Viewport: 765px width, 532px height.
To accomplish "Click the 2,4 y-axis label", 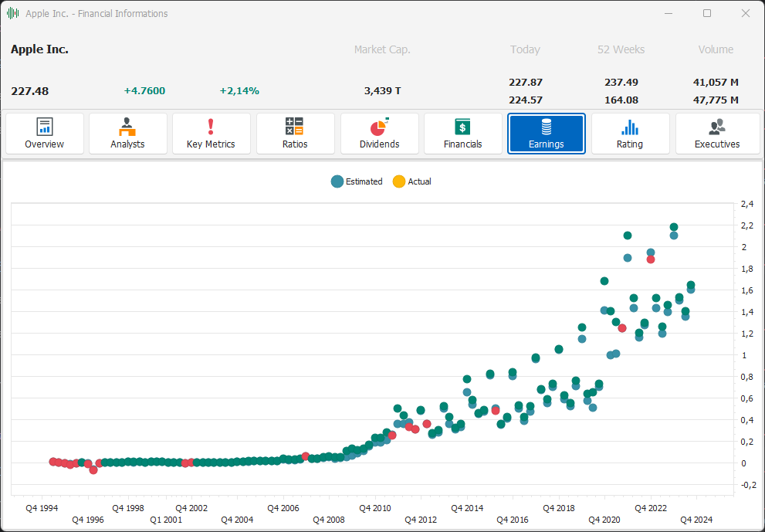I will [747, 204].
